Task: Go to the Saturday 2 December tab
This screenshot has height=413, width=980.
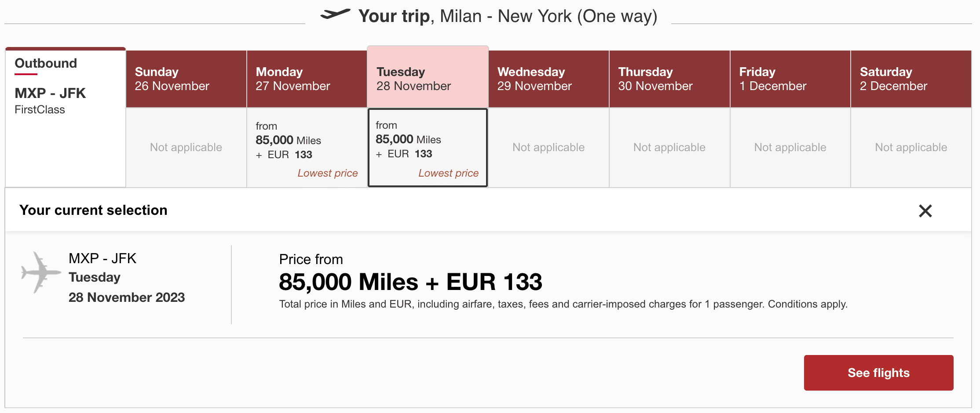Action: 911,79
